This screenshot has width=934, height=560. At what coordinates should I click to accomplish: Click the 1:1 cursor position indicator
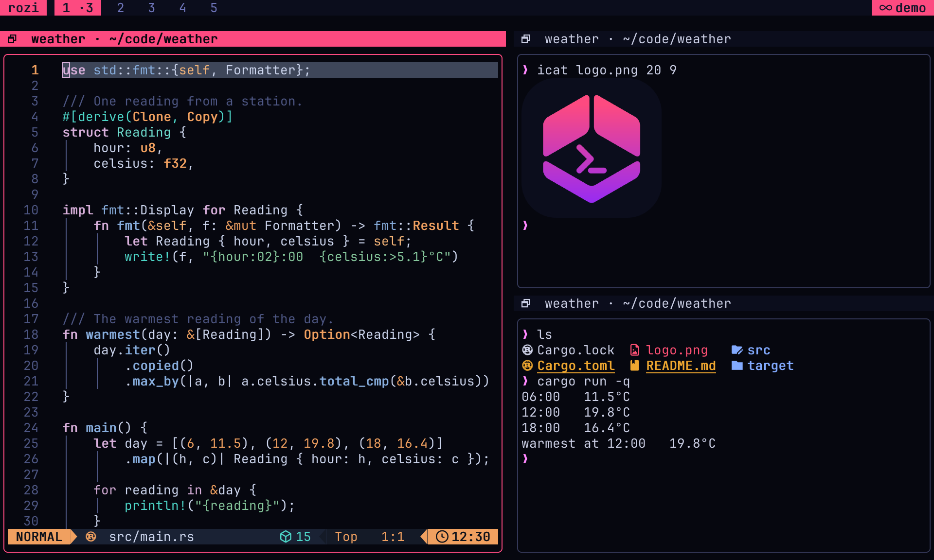pyautogui.click(x=393, y=537)
